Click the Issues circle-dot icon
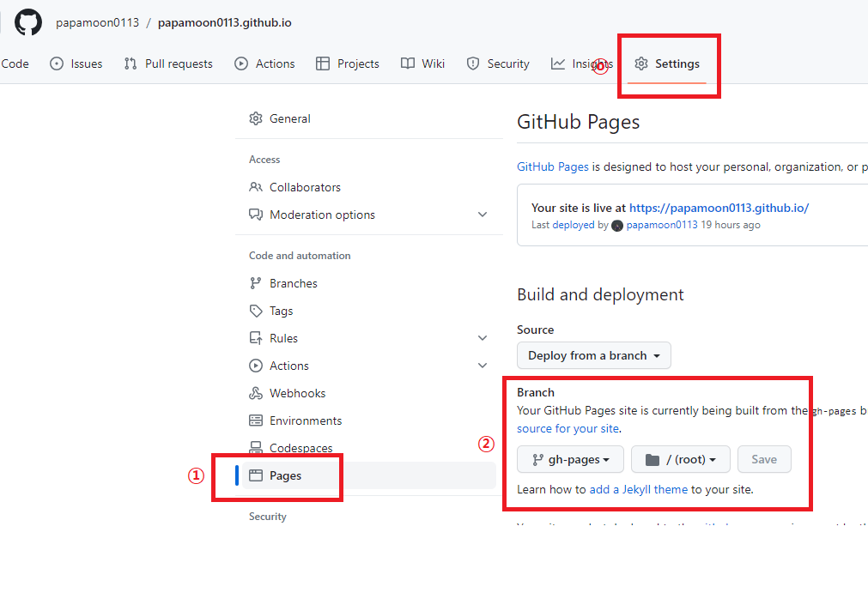Viewport: 868px width, 605px height. point(57,64)
